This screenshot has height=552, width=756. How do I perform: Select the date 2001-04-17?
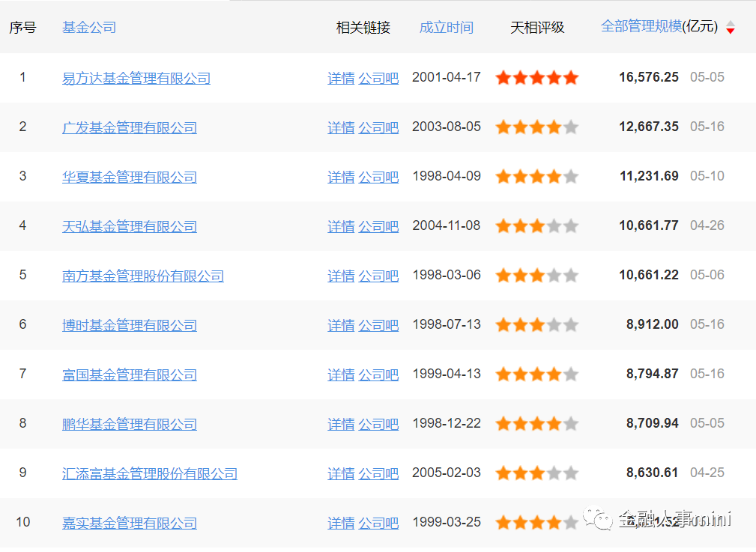[447, 77]
